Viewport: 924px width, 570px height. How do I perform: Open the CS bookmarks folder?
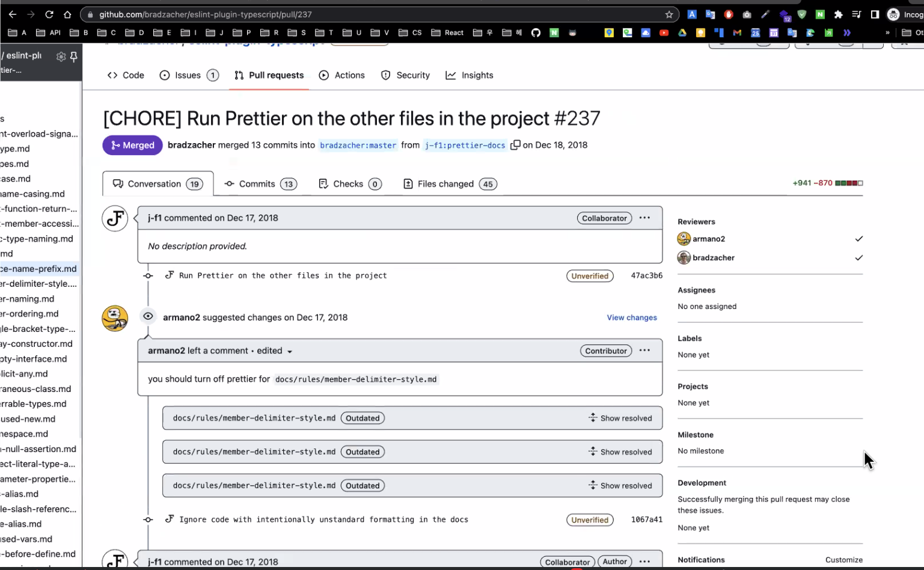(411, 32)
